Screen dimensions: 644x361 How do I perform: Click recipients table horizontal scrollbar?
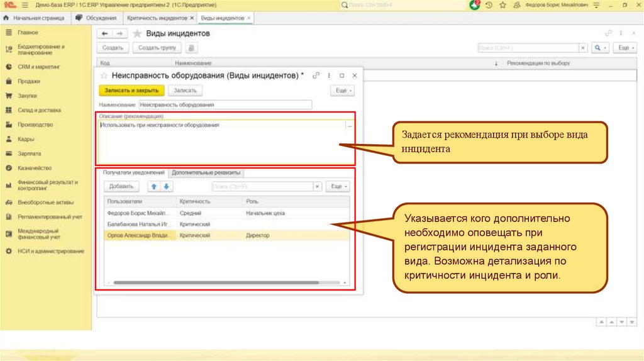216,283
